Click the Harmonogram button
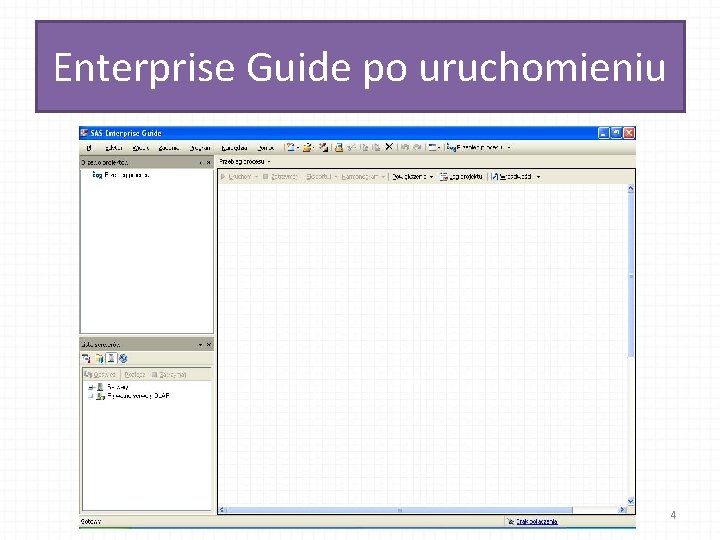720x540 pixels. coord(360,177)
